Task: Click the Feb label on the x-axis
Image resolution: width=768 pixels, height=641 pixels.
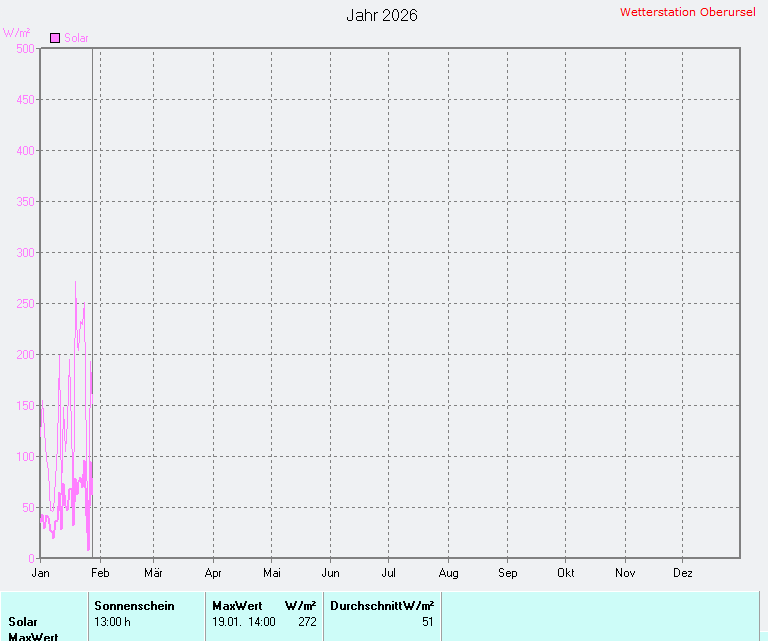Action: (x=100, y=573)
